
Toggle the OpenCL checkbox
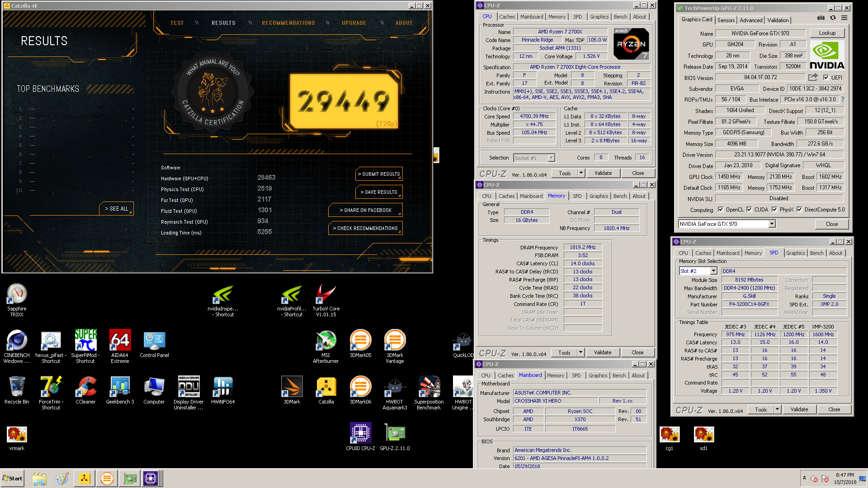click(x=721, y=210)
